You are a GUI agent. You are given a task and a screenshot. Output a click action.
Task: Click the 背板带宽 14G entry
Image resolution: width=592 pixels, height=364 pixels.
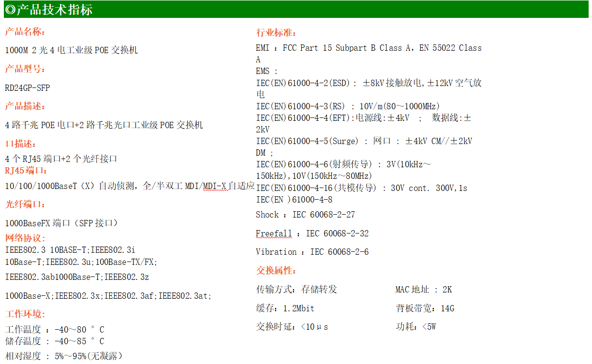coord(425,308)
